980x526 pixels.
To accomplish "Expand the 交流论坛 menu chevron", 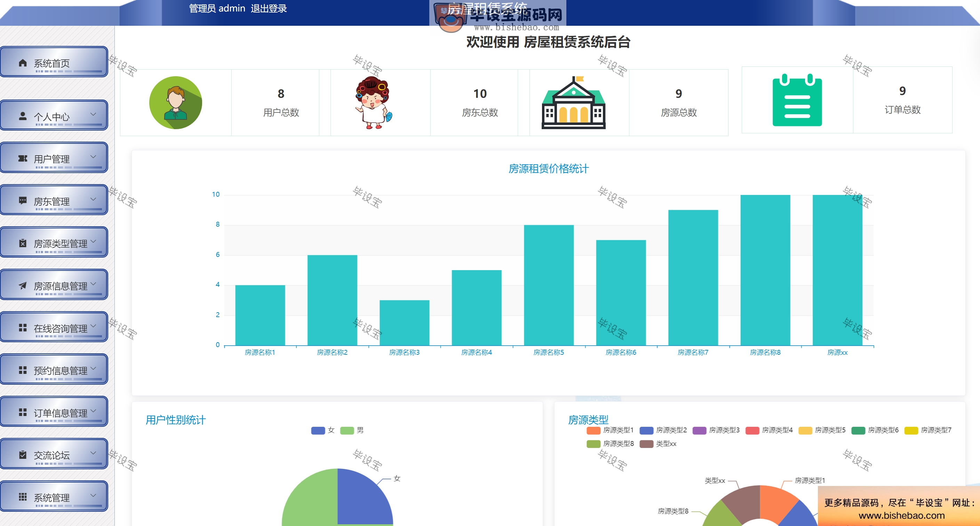I will (x=93, y=453).
